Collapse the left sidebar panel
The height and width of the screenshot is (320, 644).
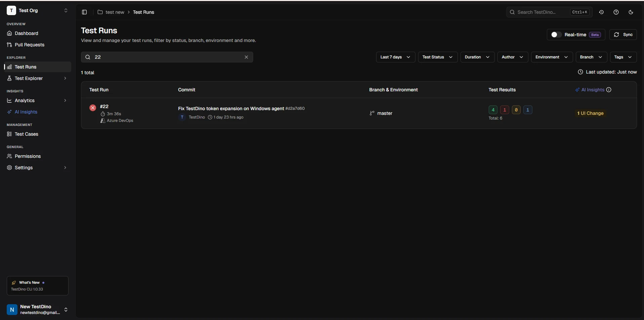coord(84,12)
